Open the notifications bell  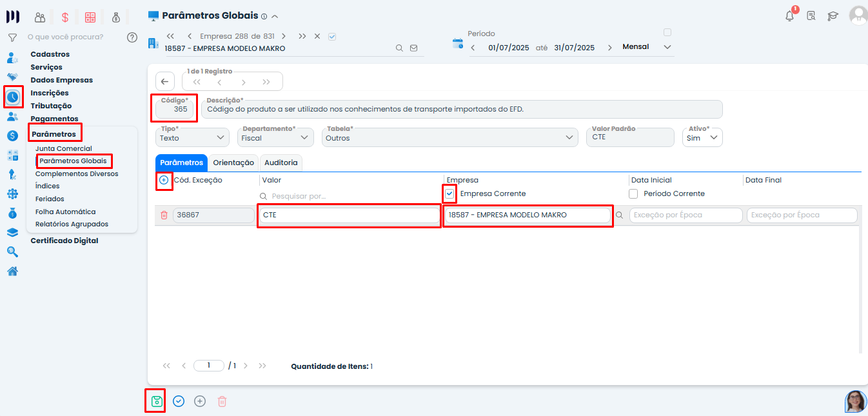click(x=790, y=16)
